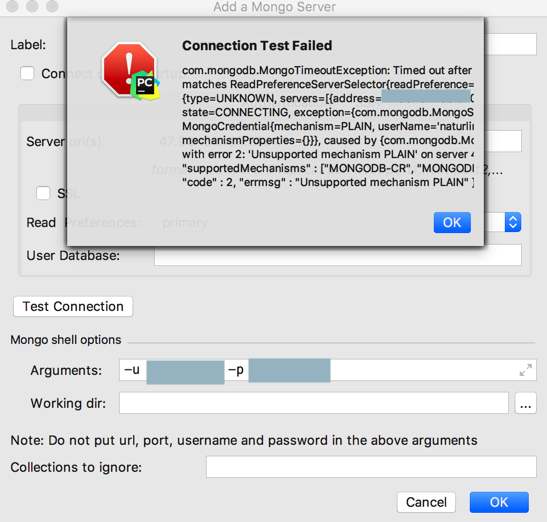This screenshot has width=547, height=522.
Task: Click the Collections to ignore field
Action: pyautogui.click(x=371, y=467)
